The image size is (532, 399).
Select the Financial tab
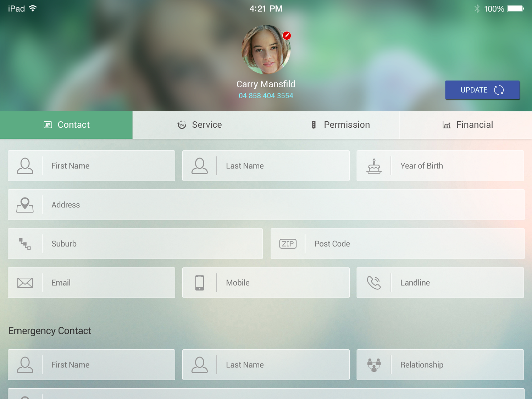pos(466,125)
